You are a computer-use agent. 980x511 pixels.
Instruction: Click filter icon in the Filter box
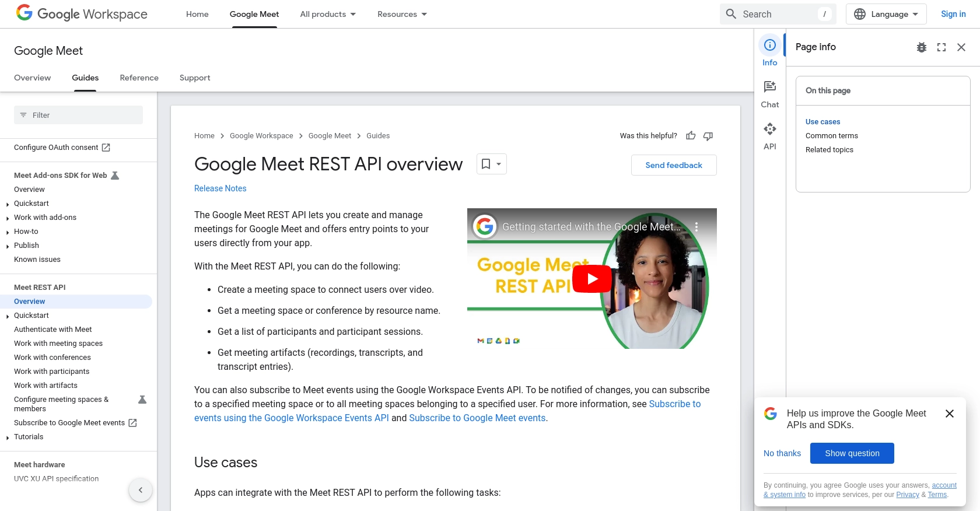(23, 115)
